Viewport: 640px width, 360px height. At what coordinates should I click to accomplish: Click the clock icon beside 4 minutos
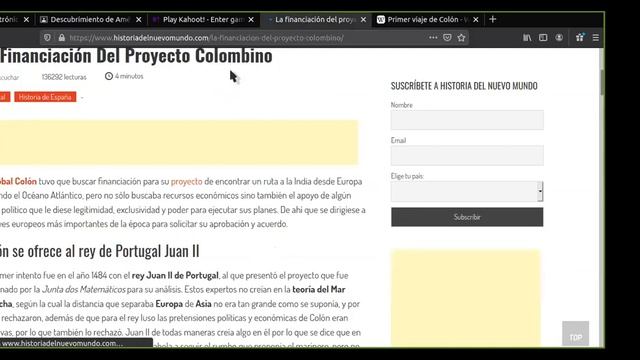pos(109,76)
